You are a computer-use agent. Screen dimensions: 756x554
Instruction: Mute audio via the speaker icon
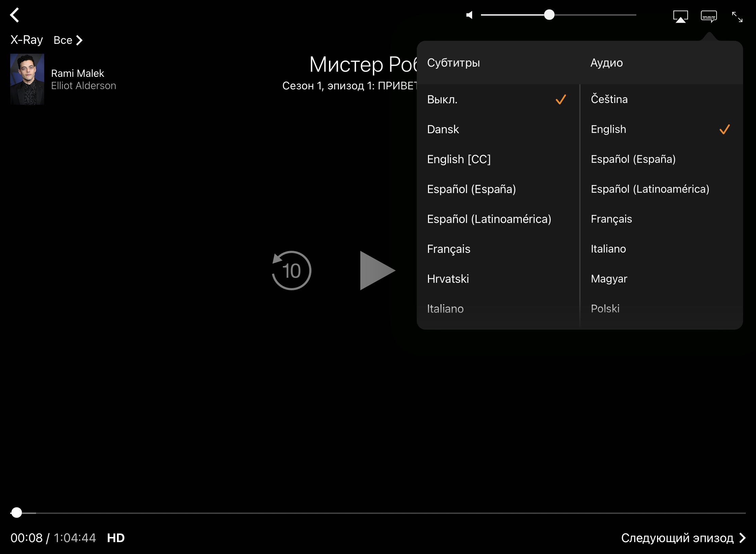pos(469,15)
